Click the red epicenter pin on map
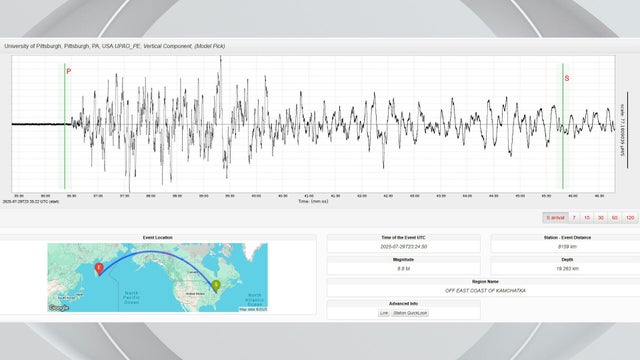 99,269
